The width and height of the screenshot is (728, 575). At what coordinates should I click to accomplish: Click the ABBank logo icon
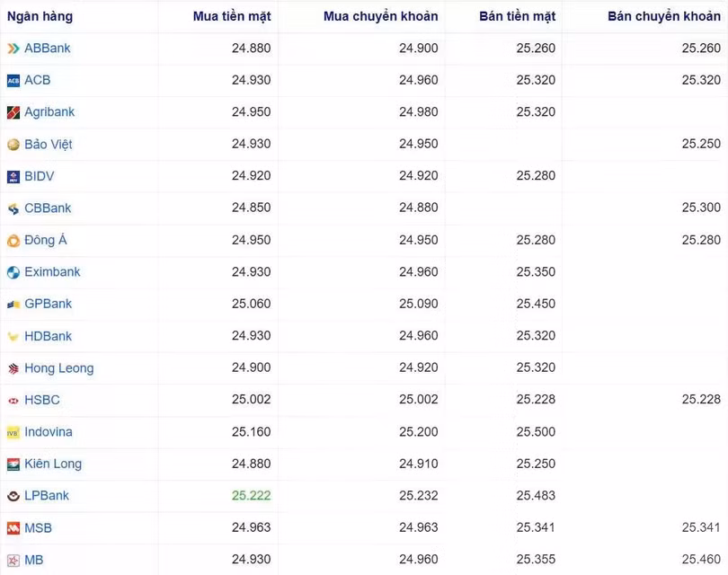[x=13, y=49]
